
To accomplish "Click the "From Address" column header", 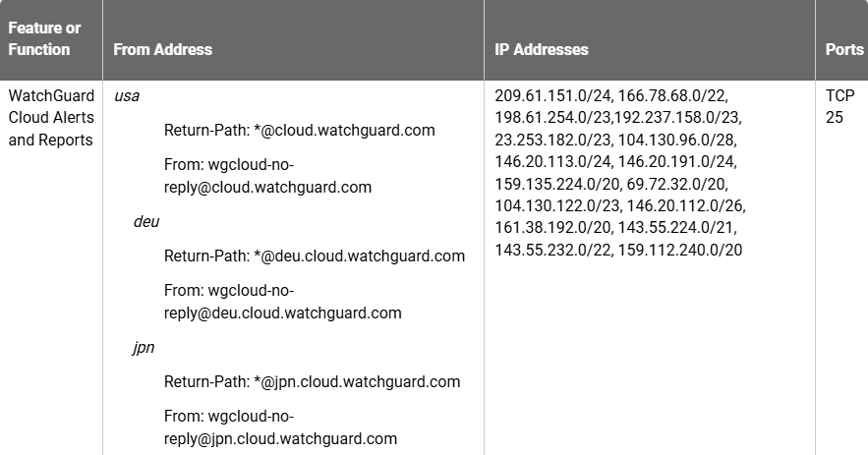I will [162, 49].
